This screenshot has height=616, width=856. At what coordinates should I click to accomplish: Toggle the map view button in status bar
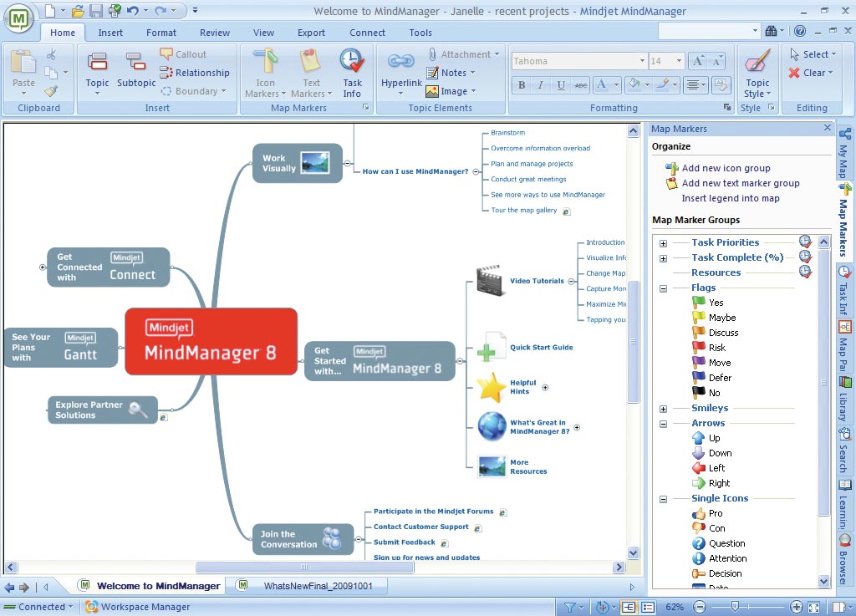pyautogui.click(x=628, y=607)
